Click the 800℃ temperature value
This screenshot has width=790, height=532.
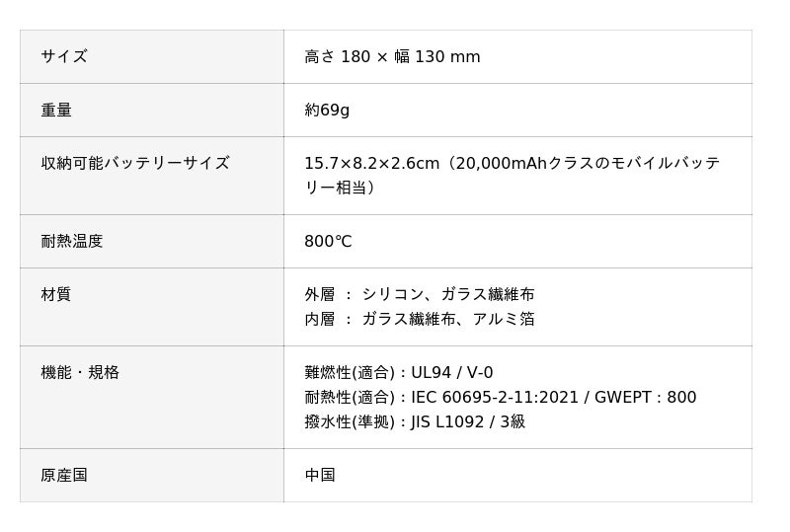(328, 241)
